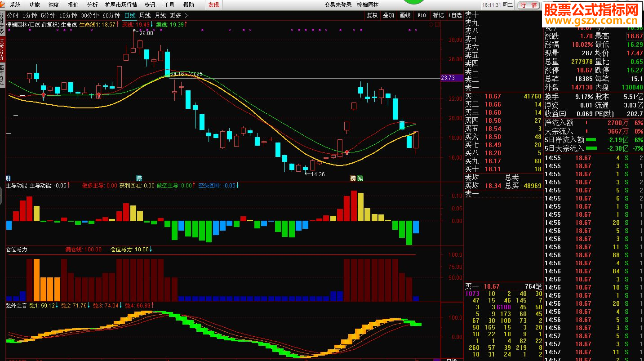Click the 5日大宗流入 -2.38亿 row
The image size is (644, 361).
pos(594,148)
